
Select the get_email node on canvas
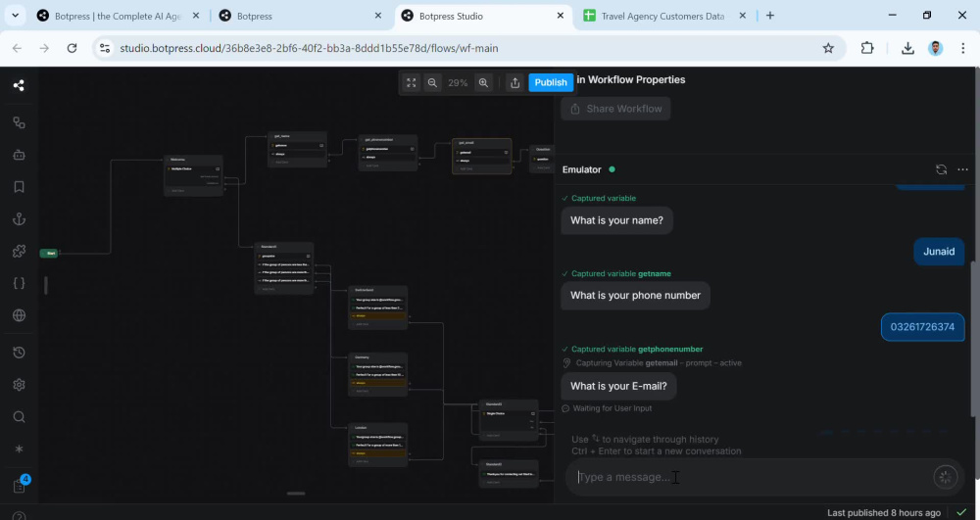[482, 156]
